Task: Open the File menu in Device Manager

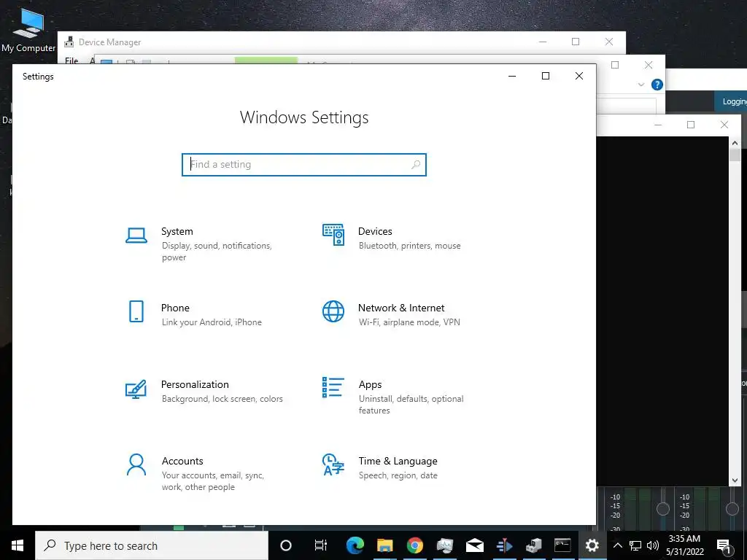Action: tap(71, 61)
